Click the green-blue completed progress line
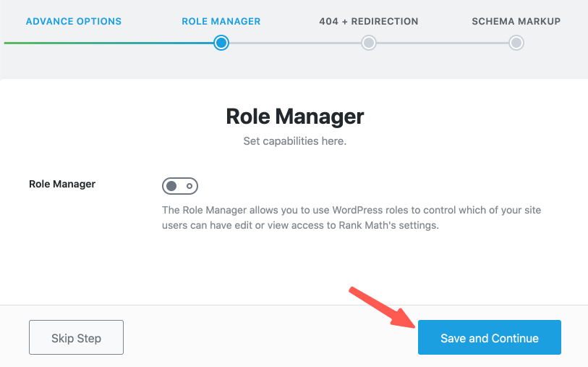588x367 pixels. (108, 43)
